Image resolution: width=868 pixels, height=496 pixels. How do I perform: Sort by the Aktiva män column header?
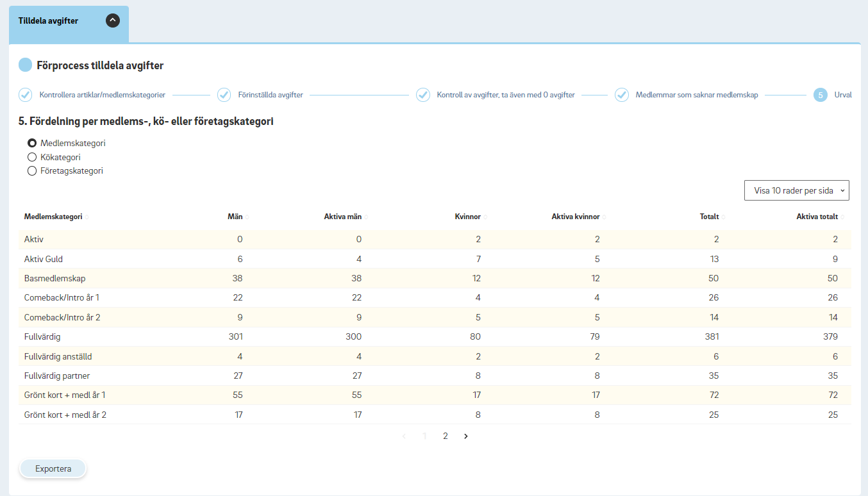coord(343,217)
